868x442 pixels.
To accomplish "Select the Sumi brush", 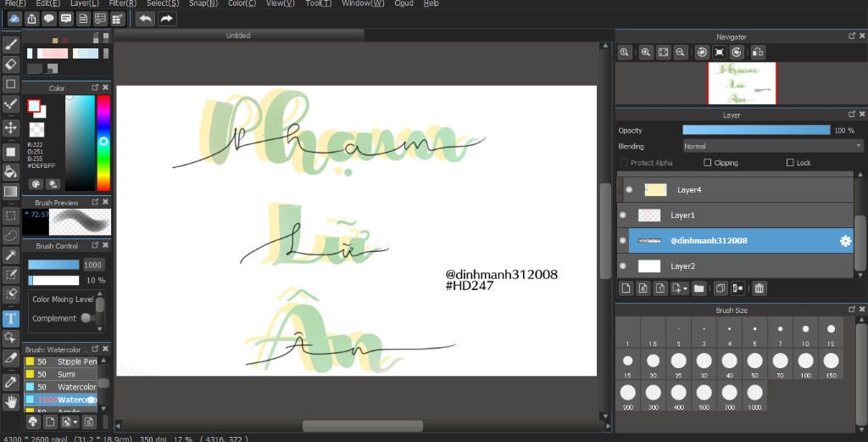I will (61, 374).
